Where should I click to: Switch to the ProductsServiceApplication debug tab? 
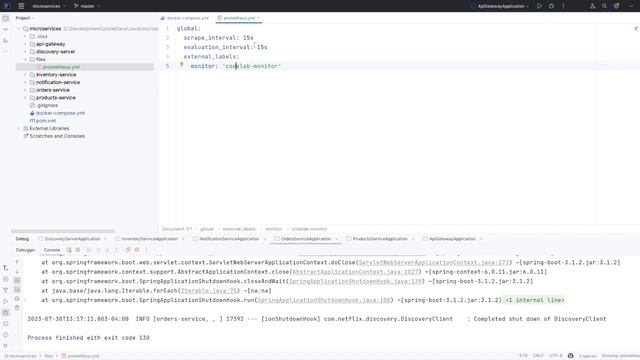[379, 239]
